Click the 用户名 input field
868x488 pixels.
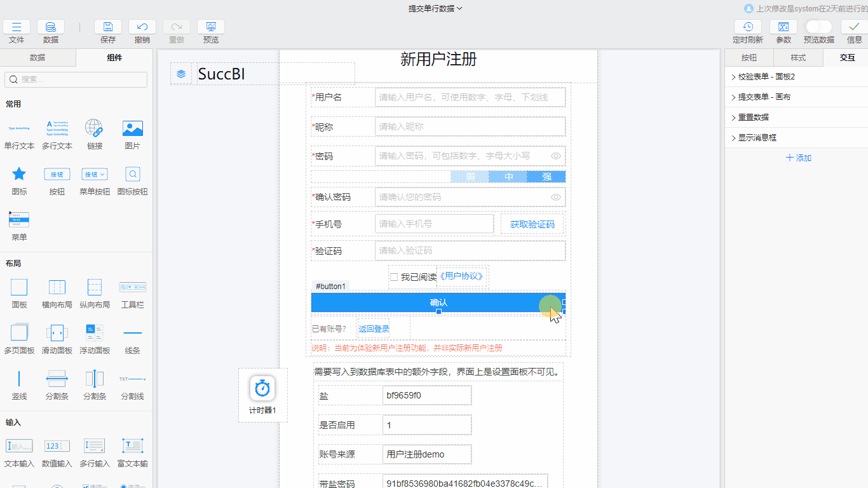click(x=470, y=97)
